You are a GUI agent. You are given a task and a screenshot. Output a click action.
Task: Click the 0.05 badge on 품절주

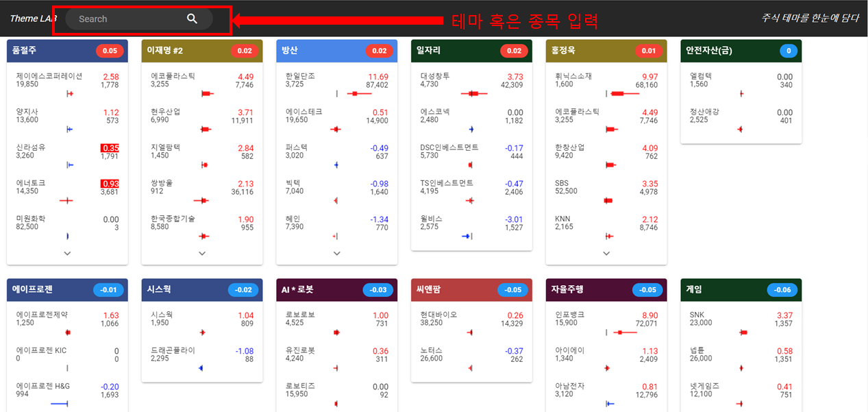[x=110, y=51]
